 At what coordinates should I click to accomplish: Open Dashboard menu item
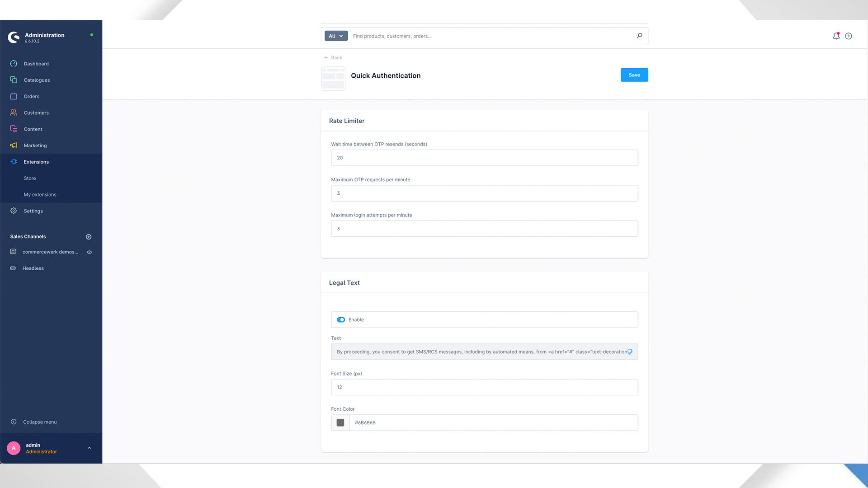click(36, 64)
